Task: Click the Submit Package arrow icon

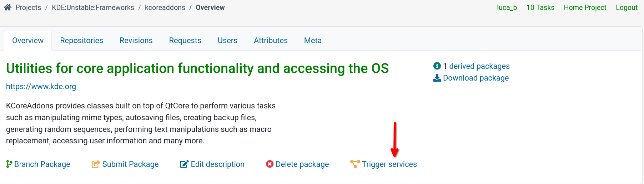Action: [x=96, y=164]
